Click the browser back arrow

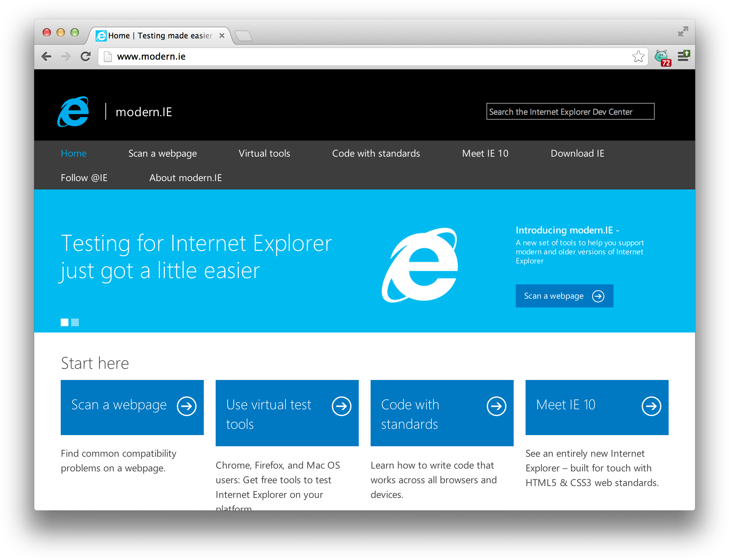point(46,57)
